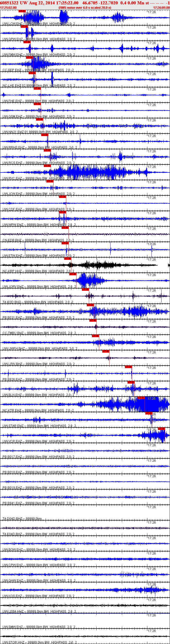This screenshot has height=644, width=170.
Task: Click the event ID 60851322 in header
Action: [9, 3]
